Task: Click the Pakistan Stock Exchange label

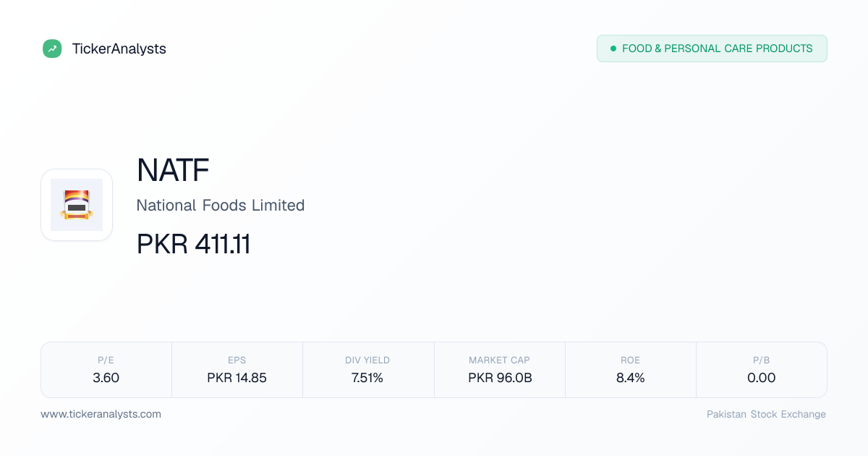Action: coord(766,415)
